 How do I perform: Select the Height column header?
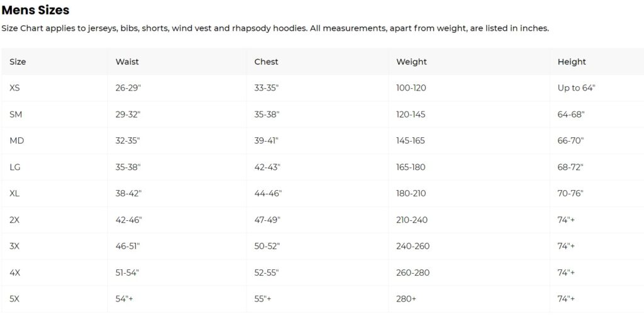[x=572, y=62]
